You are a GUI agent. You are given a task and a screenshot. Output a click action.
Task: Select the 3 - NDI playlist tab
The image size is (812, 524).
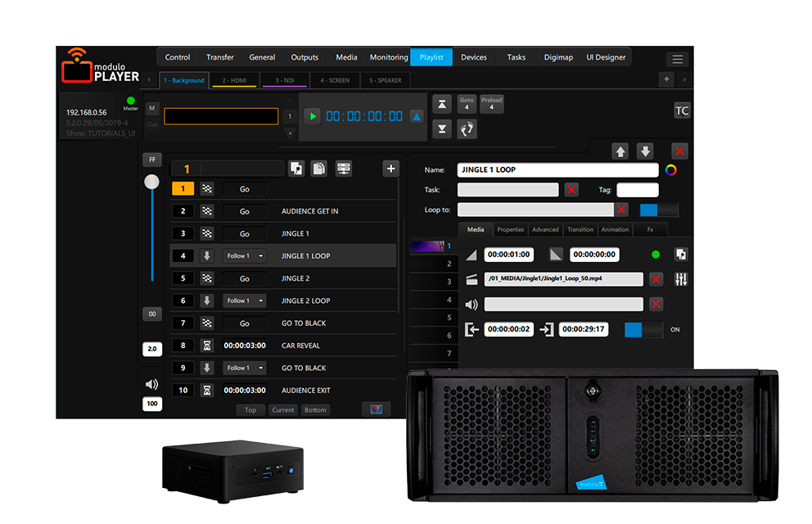285,80
